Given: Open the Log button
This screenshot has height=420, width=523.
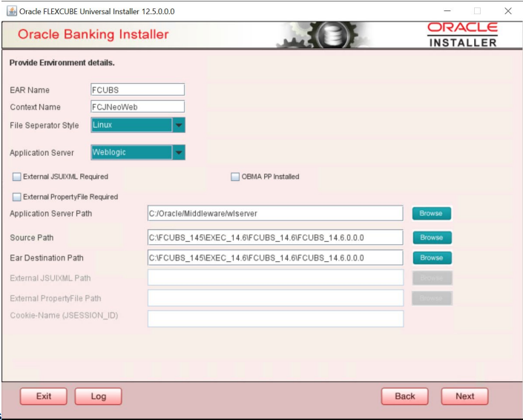Looking at the screenshot, I should 99,396.
